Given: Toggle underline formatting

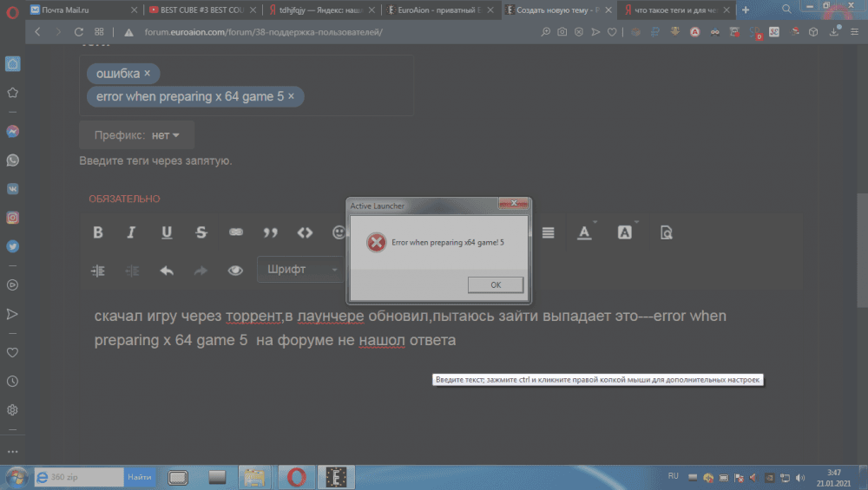Looking at the screenshot, I should coord(167,232).
